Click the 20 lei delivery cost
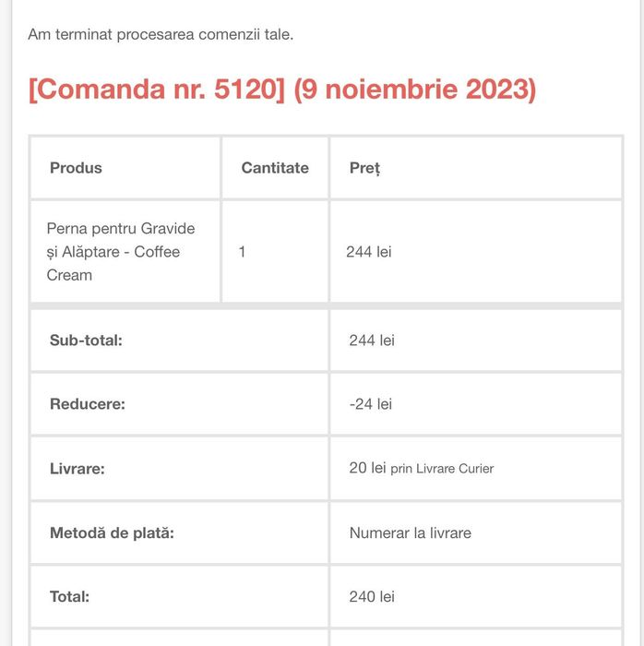Screen dimensions: 644x646 pyautogui.click(x=368, y=468)
